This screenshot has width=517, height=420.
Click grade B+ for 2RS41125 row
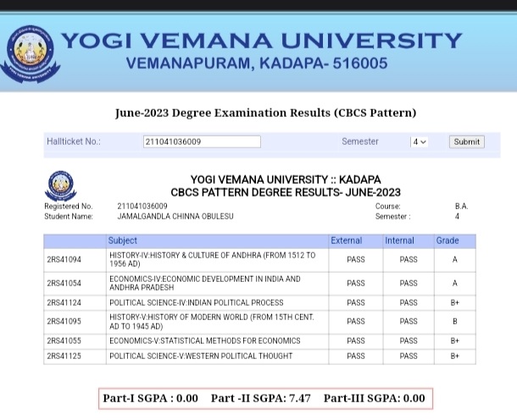tap(454, 356)
